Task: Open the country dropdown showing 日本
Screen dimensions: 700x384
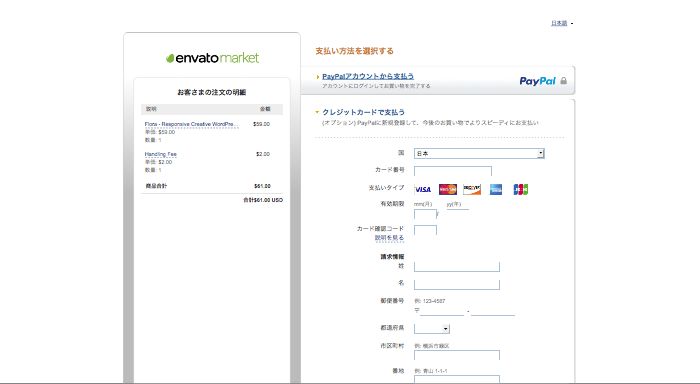Action: 479,154
